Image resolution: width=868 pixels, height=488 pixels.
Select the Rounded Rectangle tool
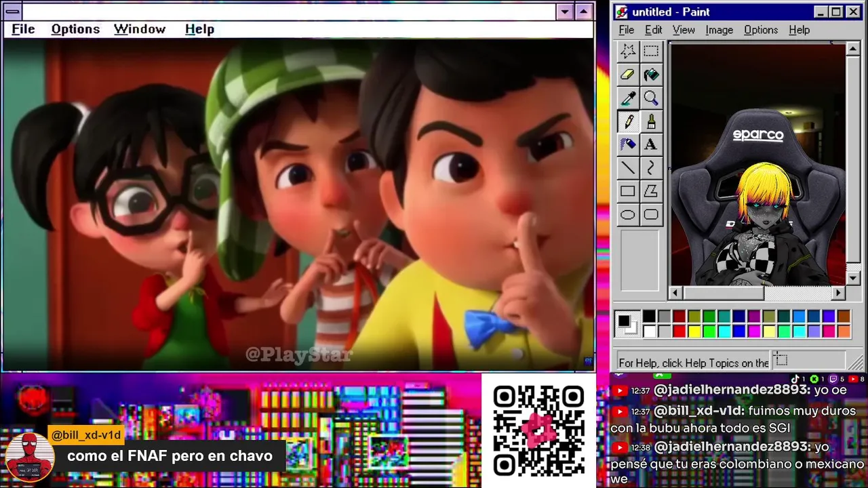tap(651, 215)
